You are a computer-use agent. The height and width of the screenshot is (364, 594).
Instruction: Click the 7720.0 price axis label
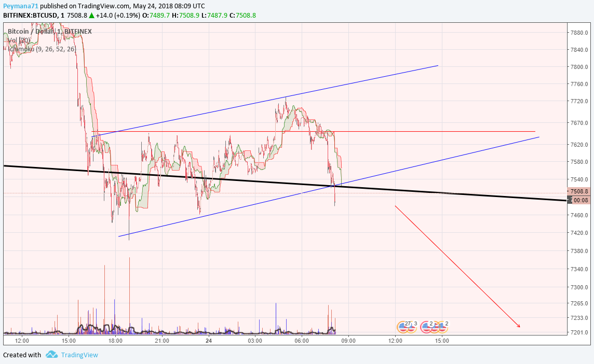pyautogui.click(x=579, y=102)
